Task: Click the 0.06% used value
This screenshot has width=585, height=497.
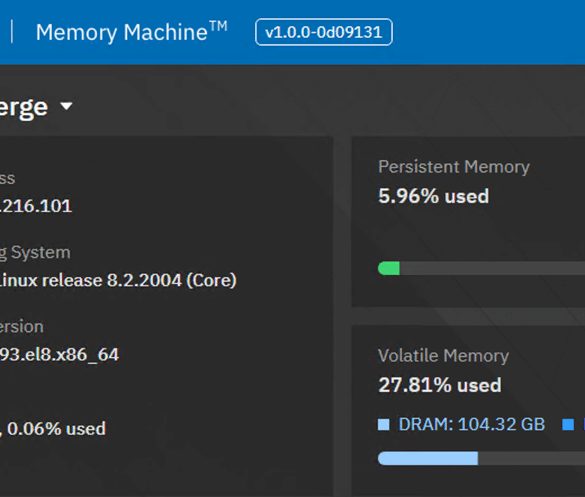Action: click(x=56, y=428)
